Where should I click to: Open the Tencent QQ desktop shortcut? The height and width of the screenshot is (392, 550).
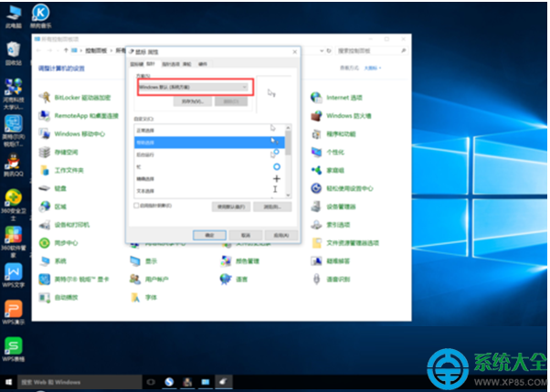[x=14, y=164]
